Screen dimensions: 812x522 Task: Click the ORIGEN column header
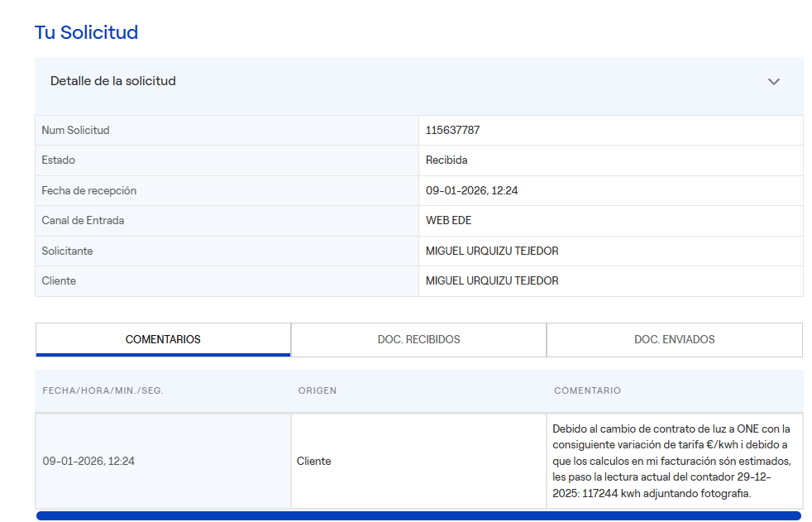click(318, 390)
